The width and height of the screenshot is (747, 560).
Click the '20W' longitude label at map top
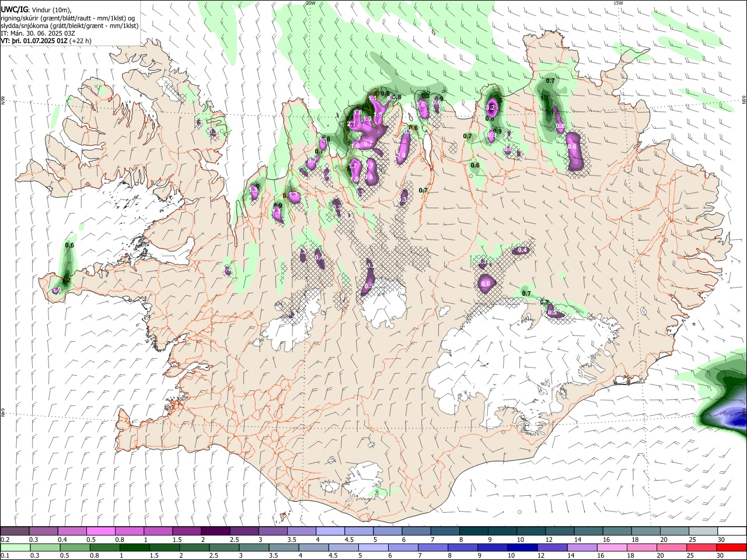pyautogui.click(x=310, y=3)
